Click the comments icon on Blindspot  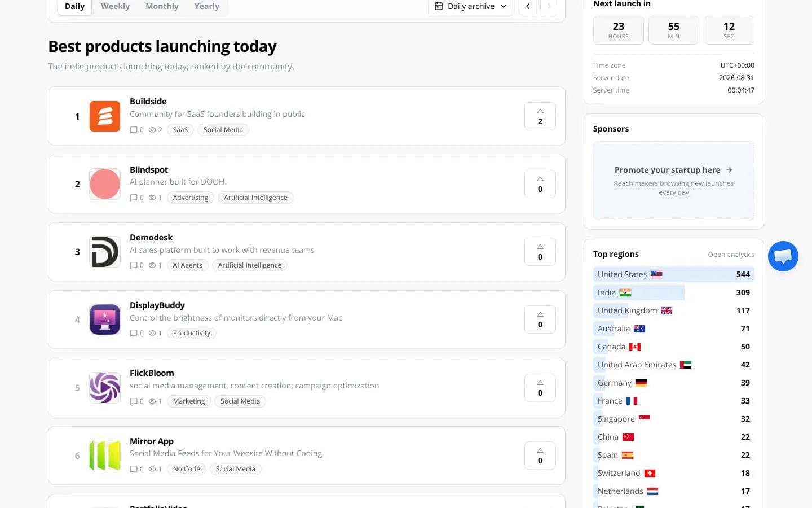(x=134, y=198)
